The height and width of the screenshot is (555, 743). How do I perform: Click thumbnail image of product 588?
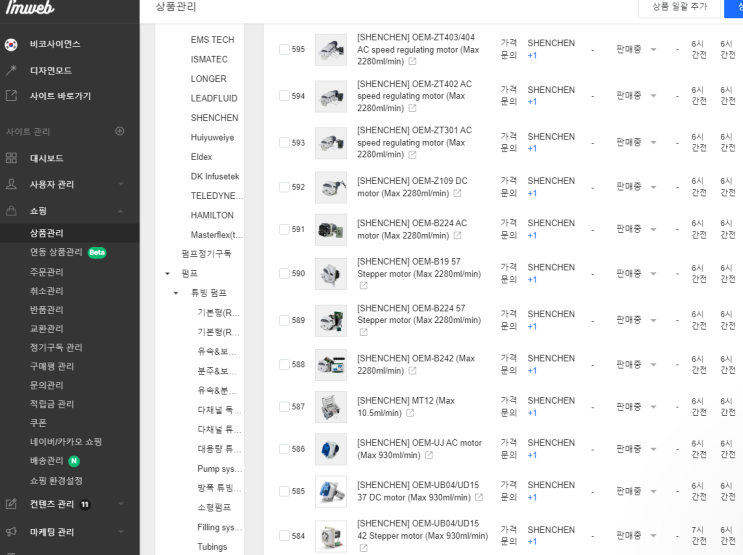pyautogui.click(x=331, y=365)
